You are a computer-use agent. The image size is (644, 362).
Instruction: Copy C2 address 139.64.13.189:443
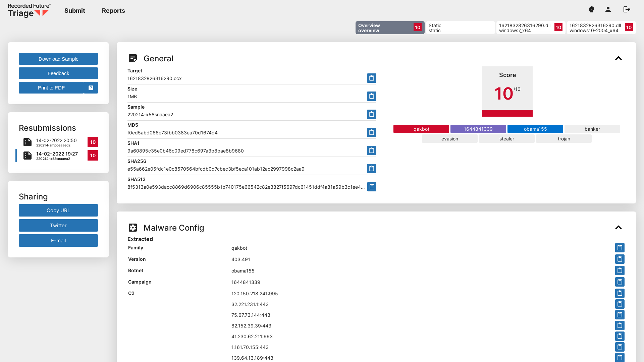(620, 358)
